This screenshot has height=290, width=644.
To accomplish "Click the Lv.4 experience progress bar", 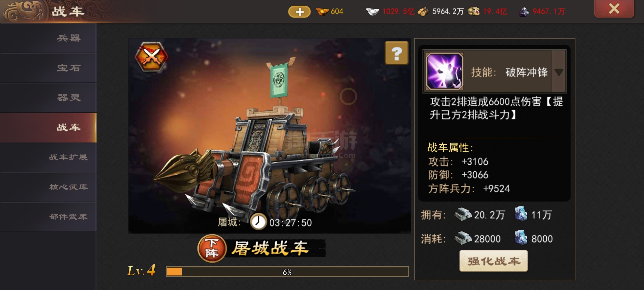I will coord(287,272).
